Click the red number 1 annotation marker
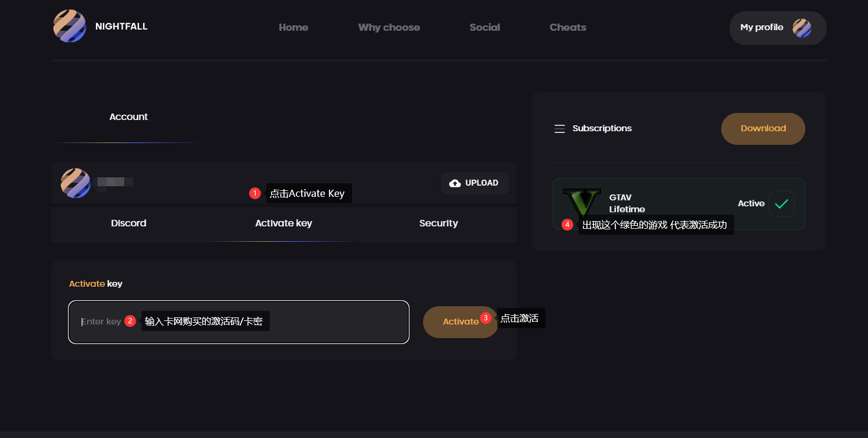 (255, 193)
